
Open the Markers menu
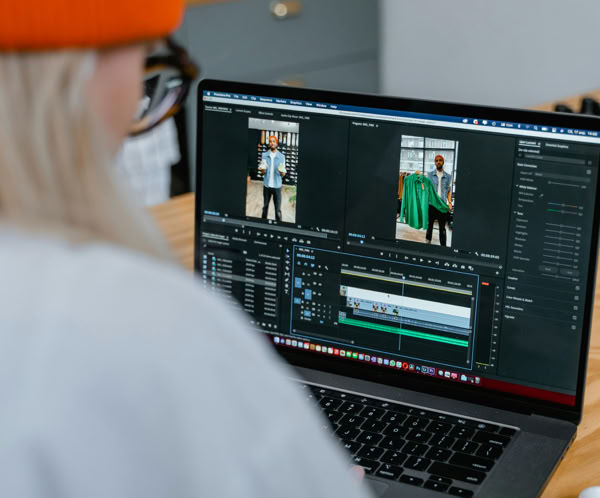[281, 101]
